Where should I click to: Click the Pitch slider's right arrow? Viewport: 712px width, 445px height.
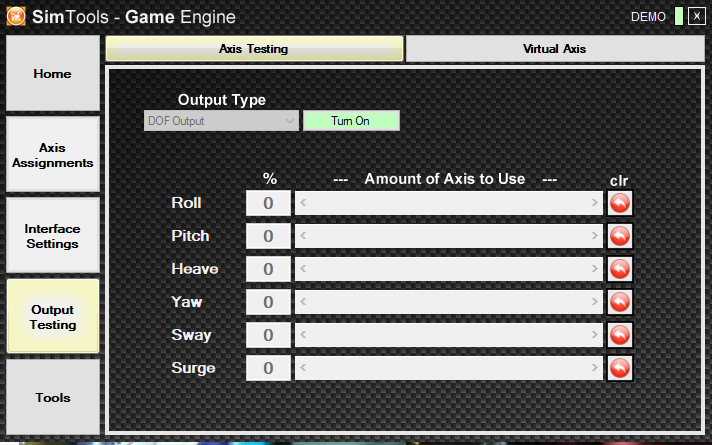pyautogui.click(x=594, y=236)
